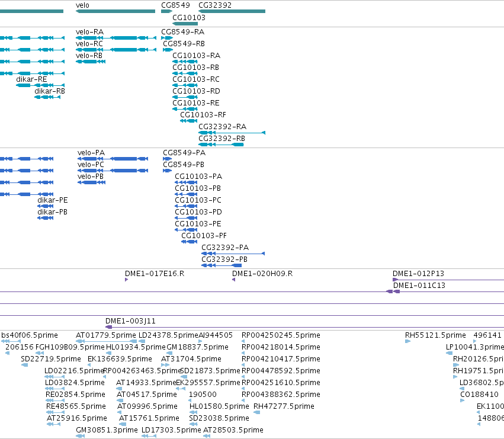Image resolution: width=504 pixels, height=439 pixels.
Task: Click EST LD24378.5prime
Action: tap(142, 342)
